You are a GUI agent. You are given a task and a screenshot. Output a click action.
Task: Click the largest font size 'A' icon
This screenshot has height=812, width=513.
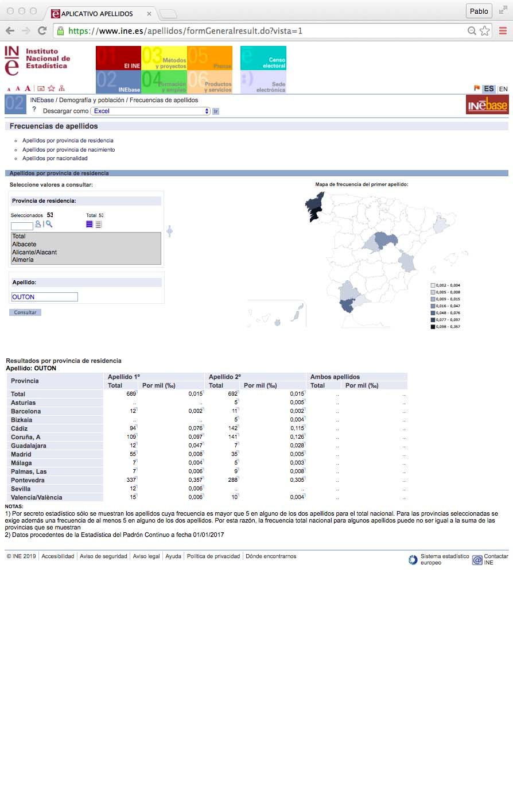(x=28, y=88)
